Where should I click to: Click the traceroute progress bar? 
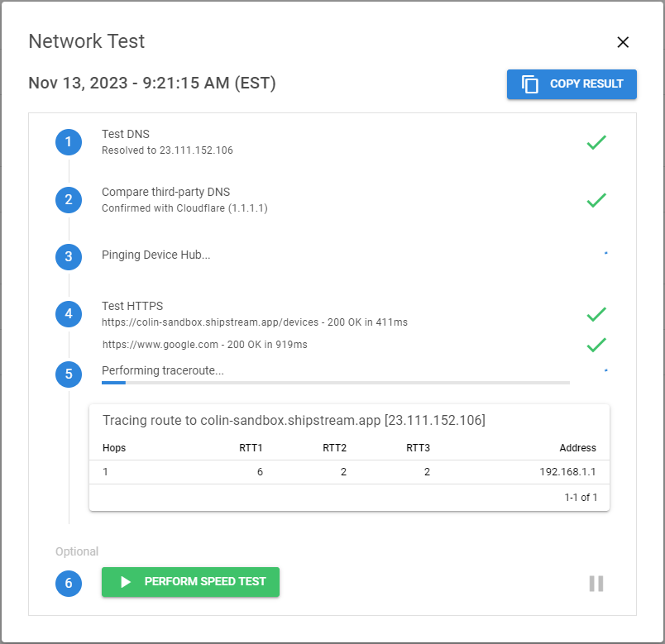click(x=335, y=383)
